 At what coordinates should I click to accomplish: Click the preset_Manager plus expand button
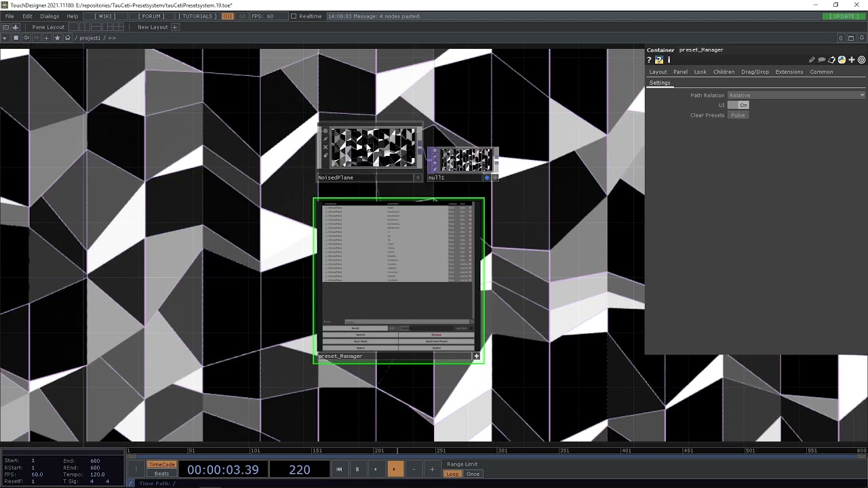click(476, 356)
